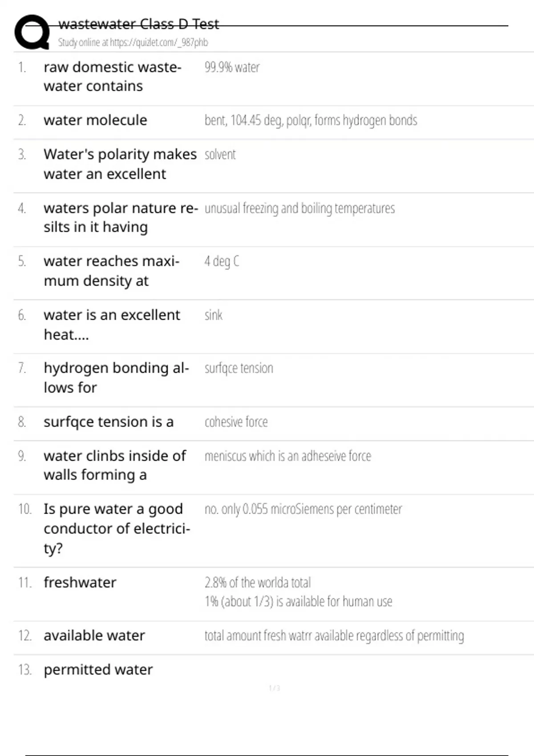Select the 'water molecule' term
534x756 pixels.
click(95, 120)
